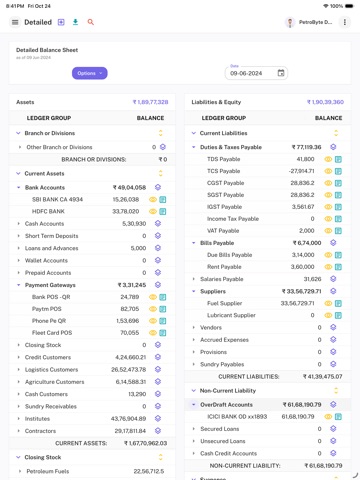The height and width of the screenshot is (480, 360).
Task: Click layers icon for Bills Payable
Action: 333,243
